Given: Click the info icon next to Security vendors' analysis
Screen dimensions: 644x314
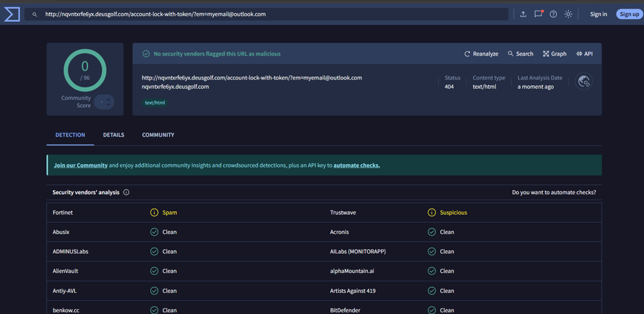Looking at the screenshot, I should click(x=126, y=192).
